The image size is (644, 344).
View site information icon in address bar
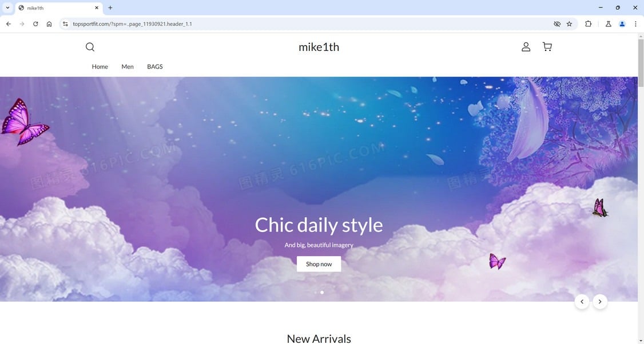65,24
